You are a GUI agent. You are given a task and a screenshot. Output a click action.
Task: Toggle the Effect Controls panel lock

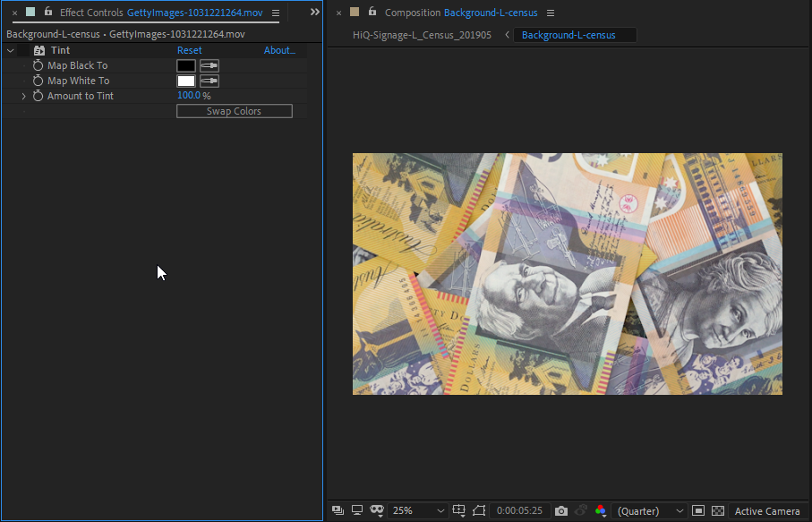tap(48, 11)
